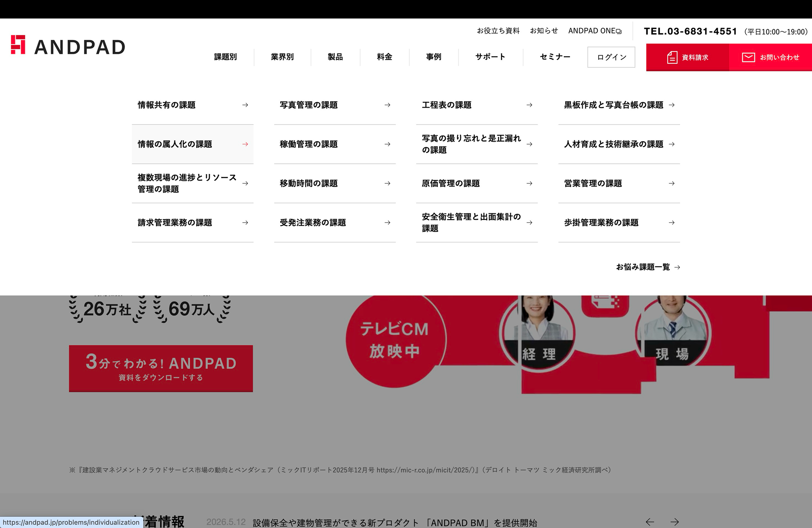Select 安全衛生管理と出面集計の課題 entry
The image size is (812, 528).
(477, 223)
